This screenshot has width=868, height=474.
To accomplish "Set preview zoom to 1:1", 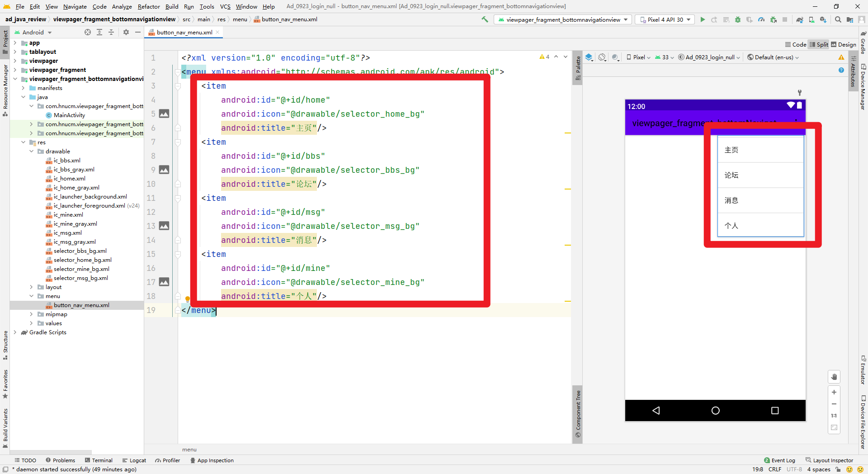I will 834,416.
